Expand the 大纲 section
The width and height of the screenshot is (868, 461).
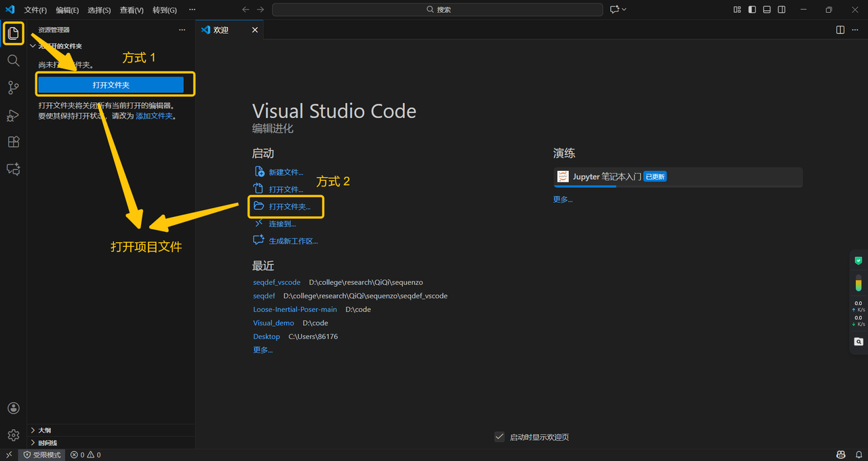click(44, 430)
